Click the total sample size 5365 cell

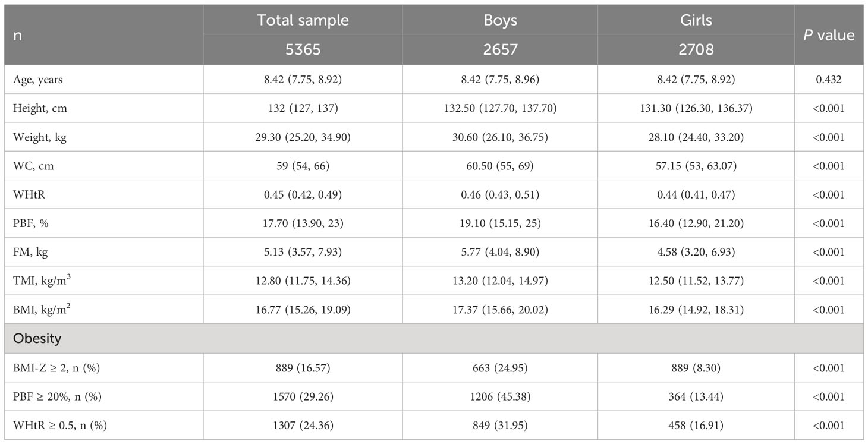(303, 49)
